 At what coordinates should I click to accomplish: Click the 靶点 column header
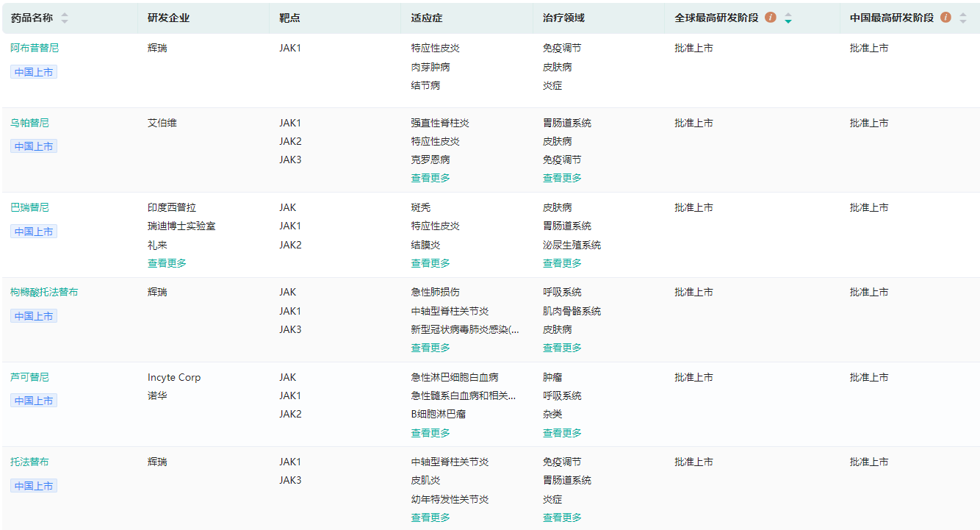pyautogui.click(x=289, y=18)
